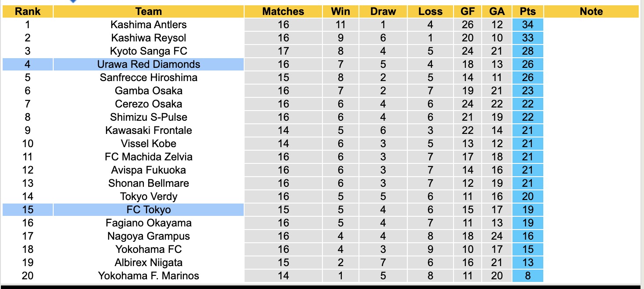Click Sanfrecce Hiroshima in the standings
This screenshot has width=644, height=289.
149,78
